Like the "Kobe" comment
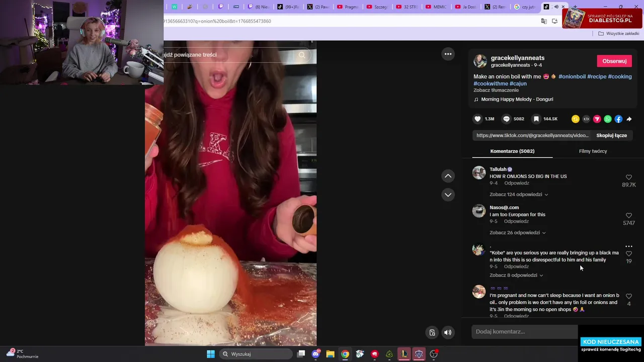This screenshot has width=644, height=362. [x=629, y=254]
